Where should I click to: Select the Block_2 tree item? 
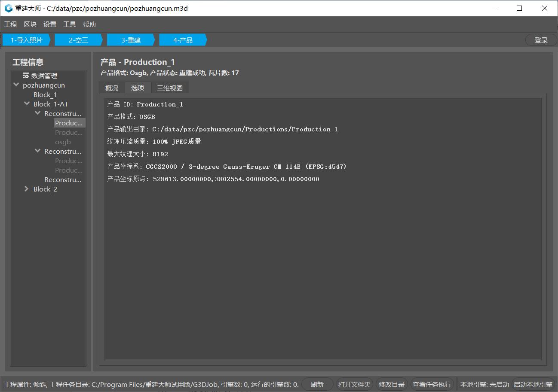(x=45, y=189)
